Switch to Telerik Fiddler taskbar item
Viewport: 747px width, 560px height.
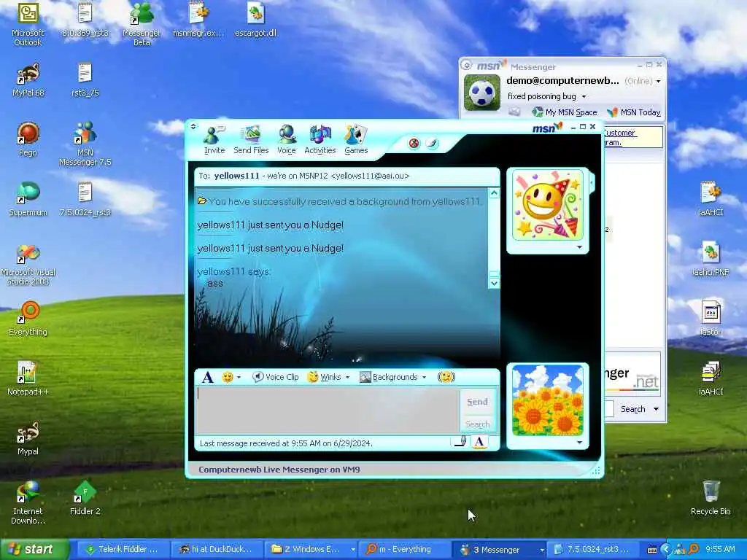122,550
